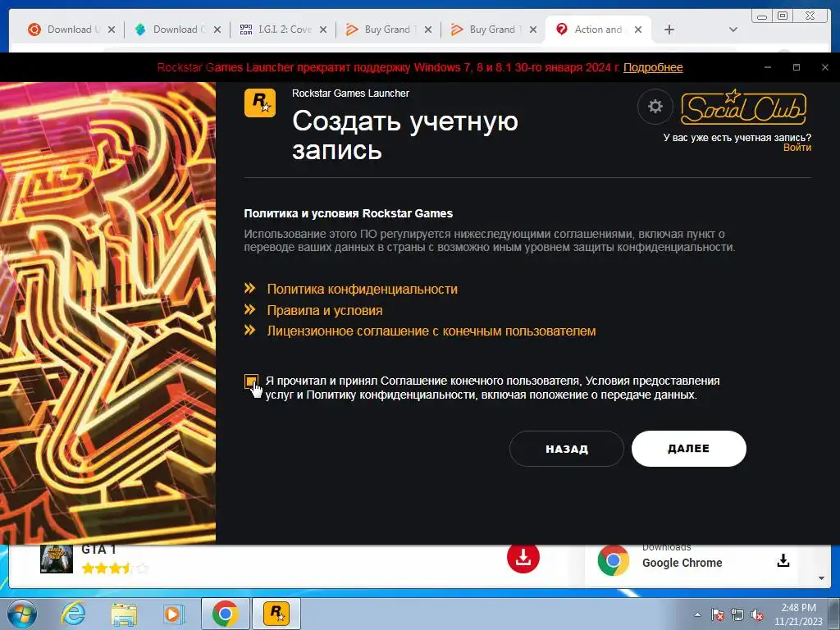The image size is (840, 630).
Task: Click the Rockstar Games Launcher logo icon
Action: (x=260, y=103)
